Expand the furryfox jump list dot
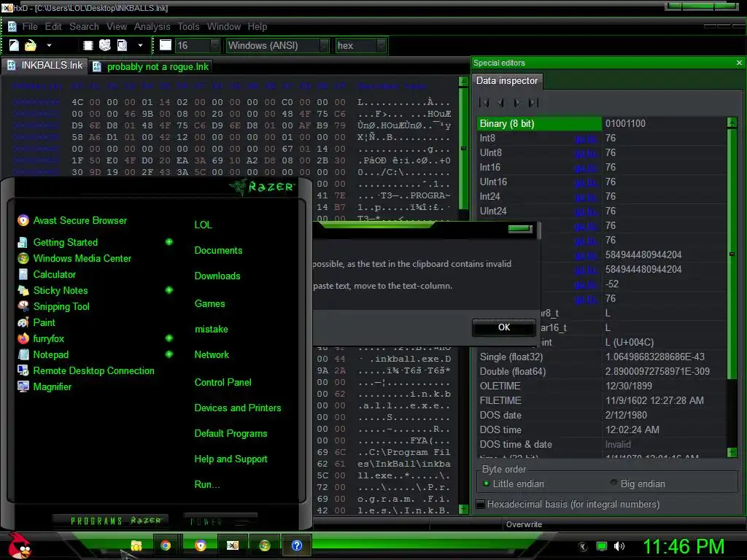Screen dimensions: 747x560 (x=169, y=338)
